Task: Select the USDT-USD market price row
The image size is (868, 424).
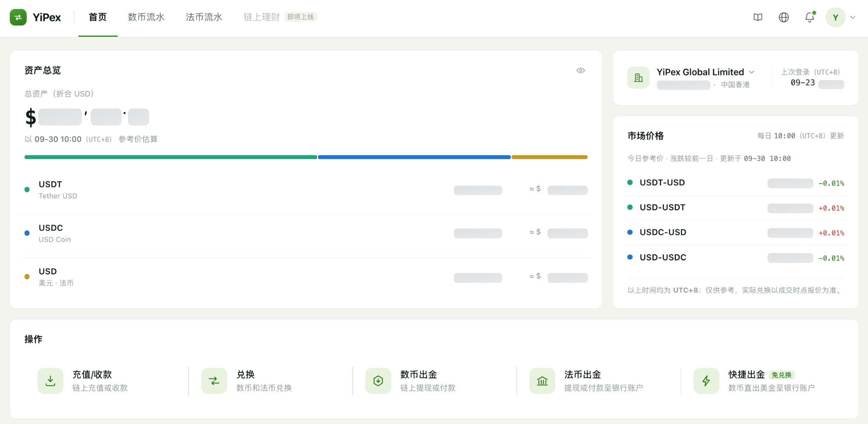Action: [736, 183]
